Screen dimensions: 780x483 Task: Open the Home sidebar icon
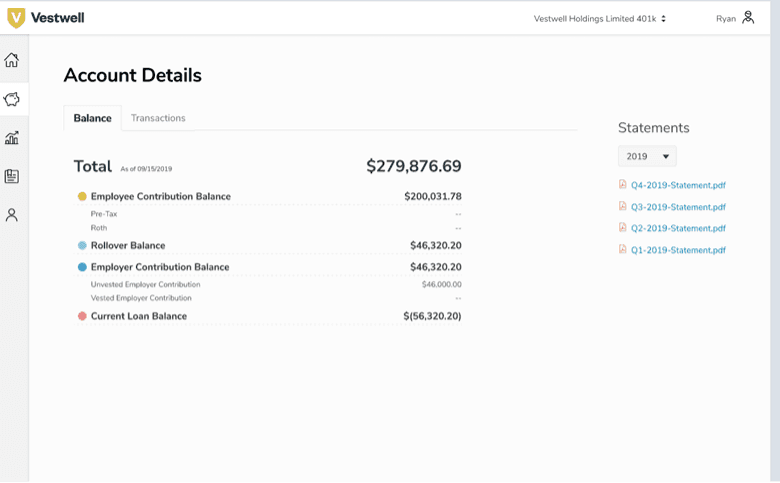(12, 61)
